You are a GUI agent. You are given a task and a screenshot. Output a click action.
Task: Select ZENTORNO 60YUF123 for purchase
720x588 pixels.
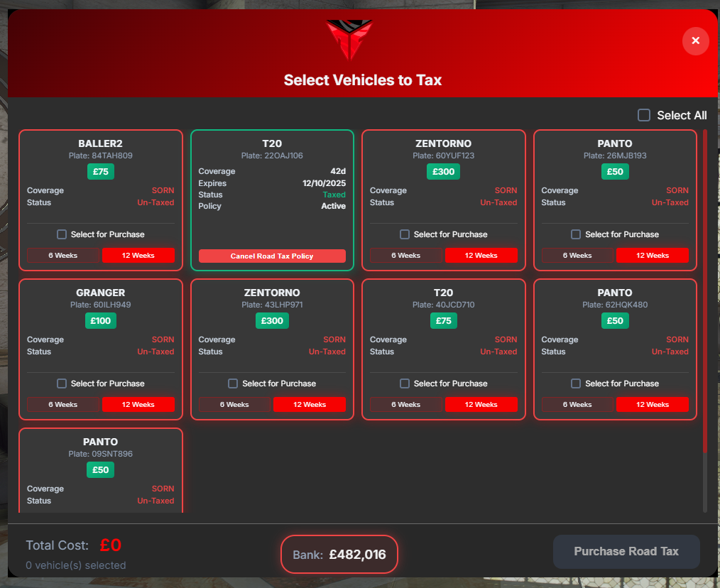[x=405, y=234]
